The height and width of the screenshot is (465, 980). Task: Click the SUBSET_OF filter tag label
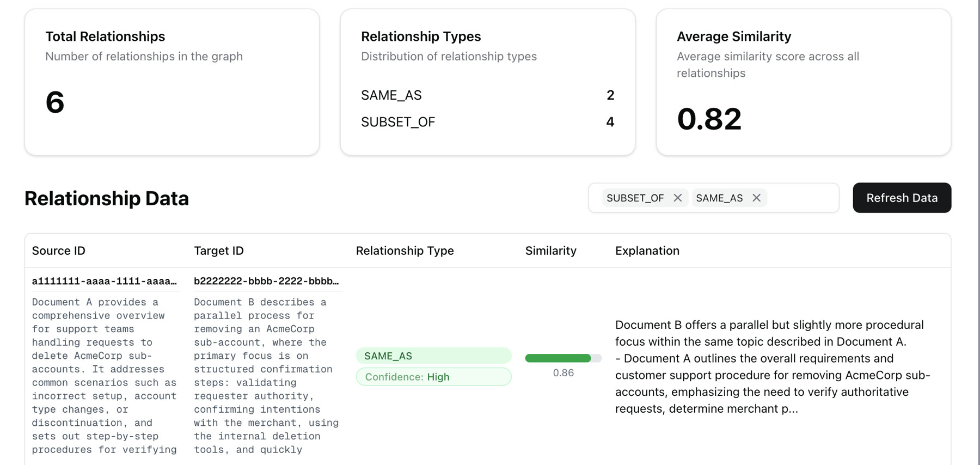(x=635, y=198)
